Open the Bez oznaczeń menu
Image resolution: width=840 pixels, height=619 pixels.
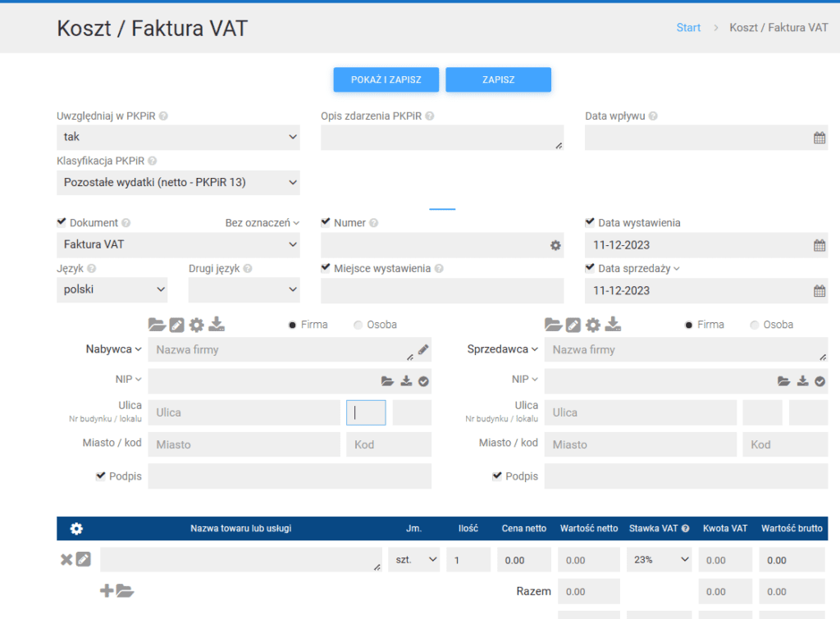click(x=262, y=223)
